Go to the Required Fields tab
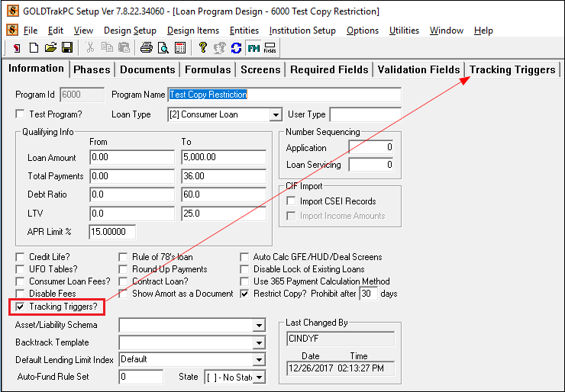This screenshot has width=565, height=392. [329, 69]
